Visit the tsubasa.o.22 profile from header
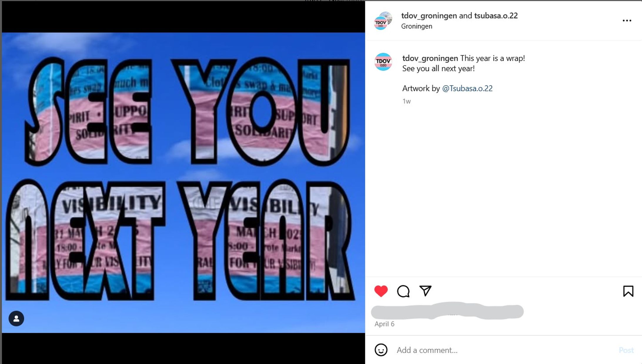Viewport: 642px width, 364px height. [496, 16]
